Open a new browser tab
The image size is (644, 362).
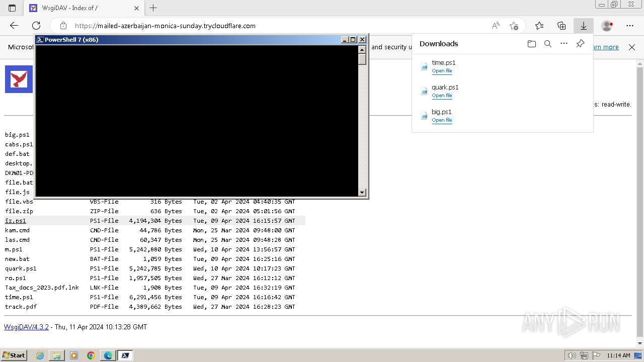pyautogui.click(x=153, y=8)
